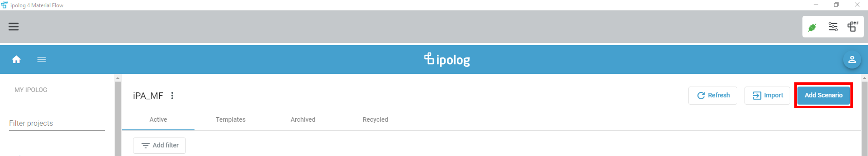Open the sliders settings icon
Screen dimensions: 868x156
coord(833,27)
